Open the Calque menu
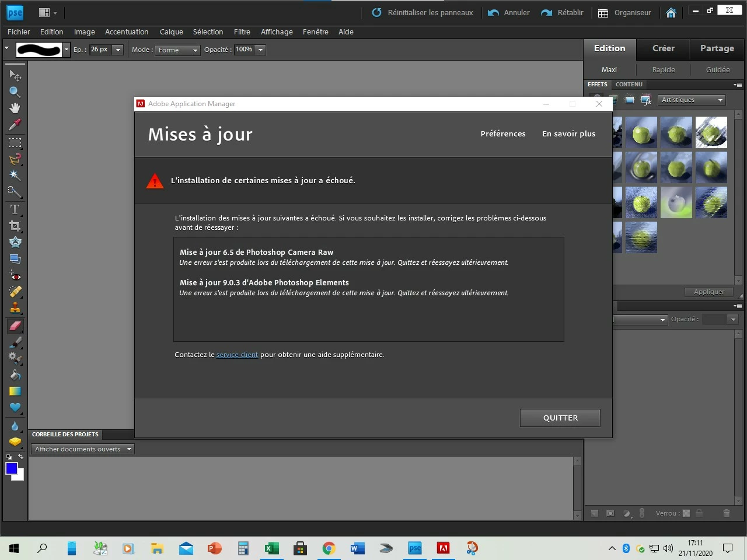The height and width of the screenshot is (560, 747). pyautogui.click(x=172, y=32)
